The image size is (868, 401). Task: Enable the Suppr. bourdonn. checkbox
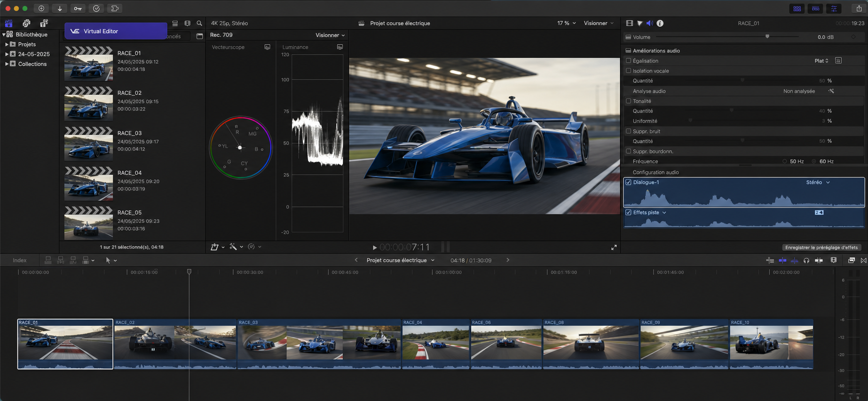pos(628,151)
